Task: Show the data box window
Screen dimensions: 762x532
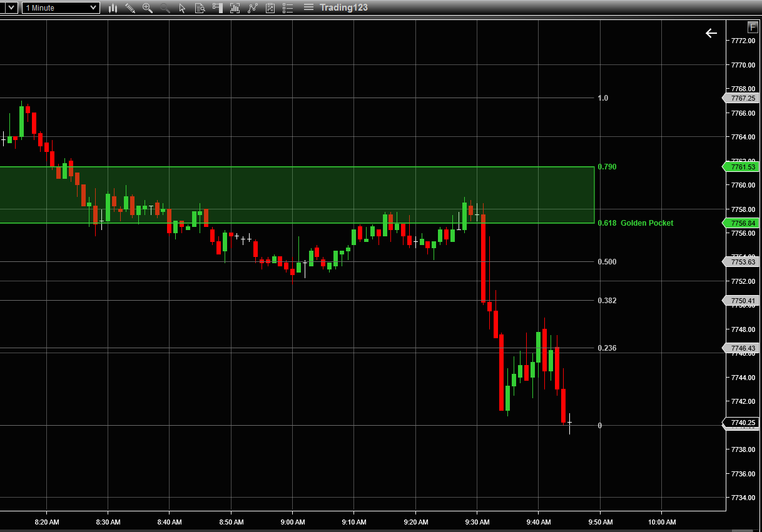Action: pos(200,8)
